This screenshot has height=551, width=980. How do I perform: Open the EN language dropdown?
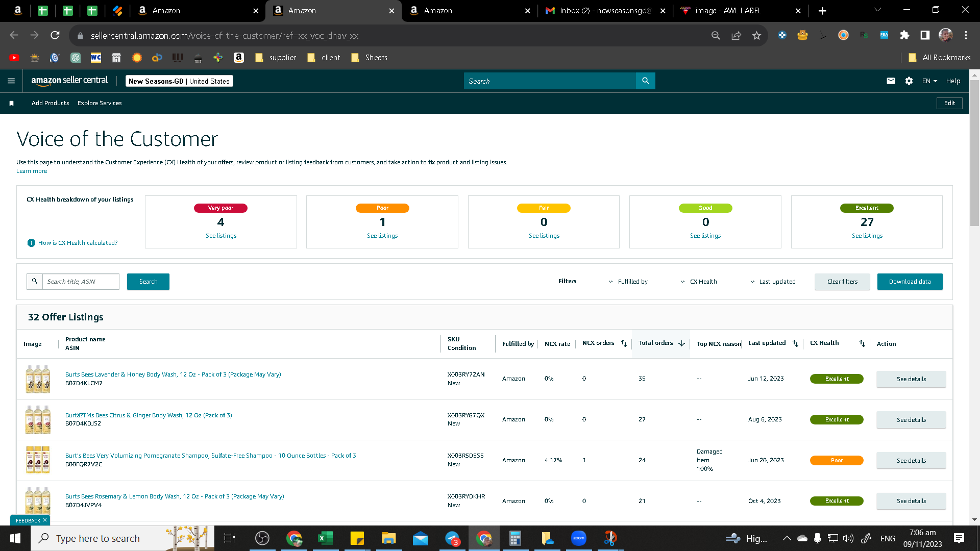pyautogui.click(x=929, y=81)
